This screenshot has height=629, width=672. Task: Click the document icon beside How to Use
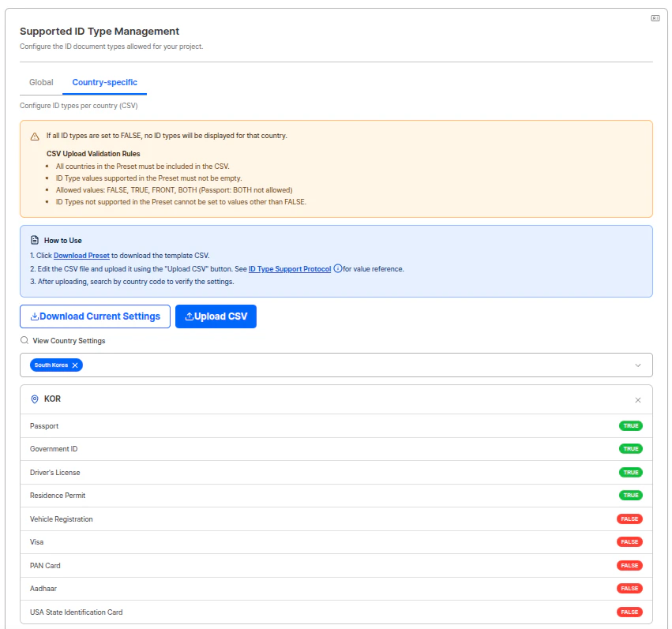32,240
